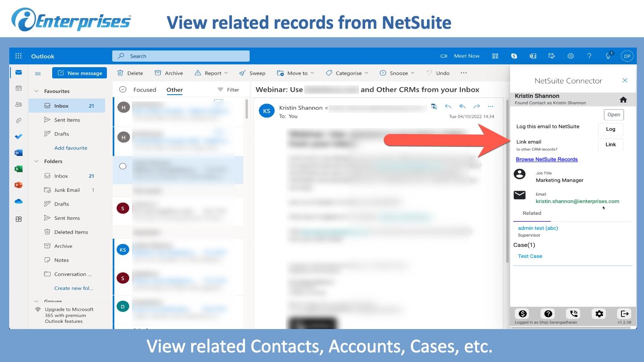The image size is (644, 362).
Task: Open the Outlook app launcher grid
Action: point(18,56)
